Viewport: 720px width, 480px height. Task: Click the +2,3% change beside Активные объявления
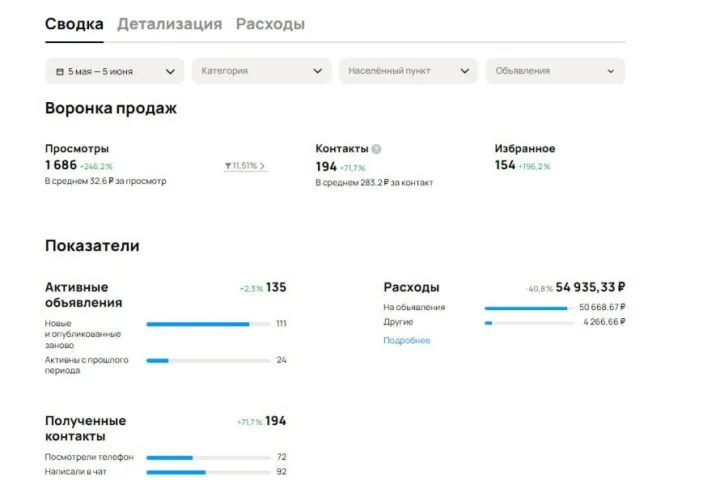[251, 289]
